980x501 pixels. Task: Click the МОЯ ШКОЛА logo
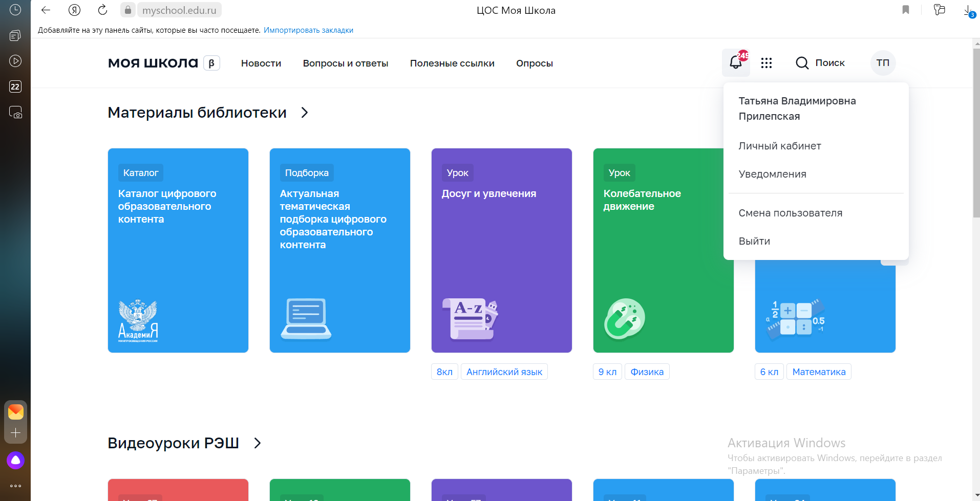tap(153, 63)
